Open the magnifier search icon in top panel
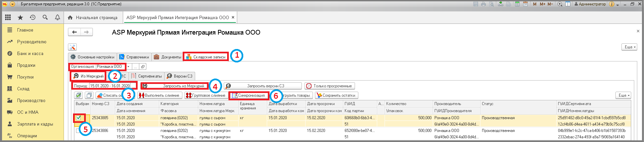This screenshot has height=142, width=644. pos(45,17)
